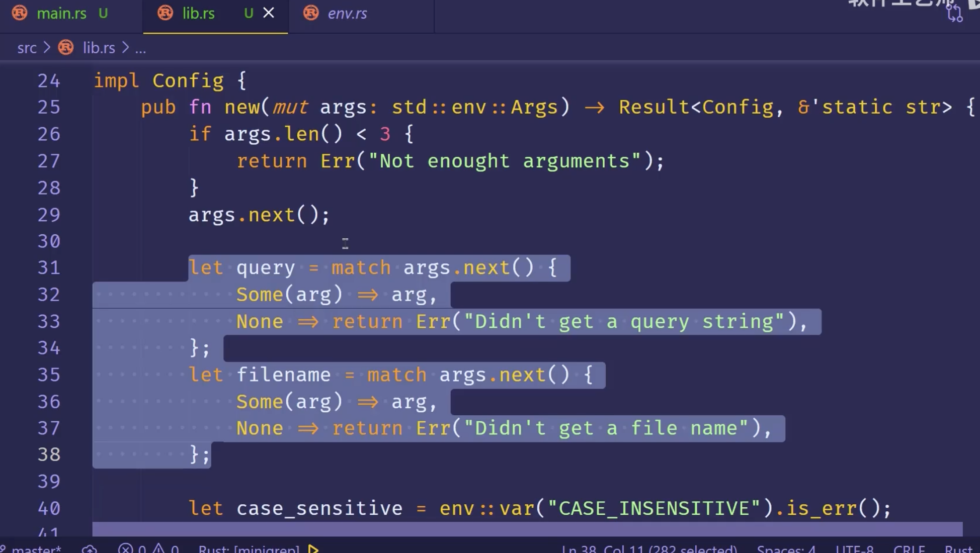Click the Rust run play icon in status bar

coord(313,549)
